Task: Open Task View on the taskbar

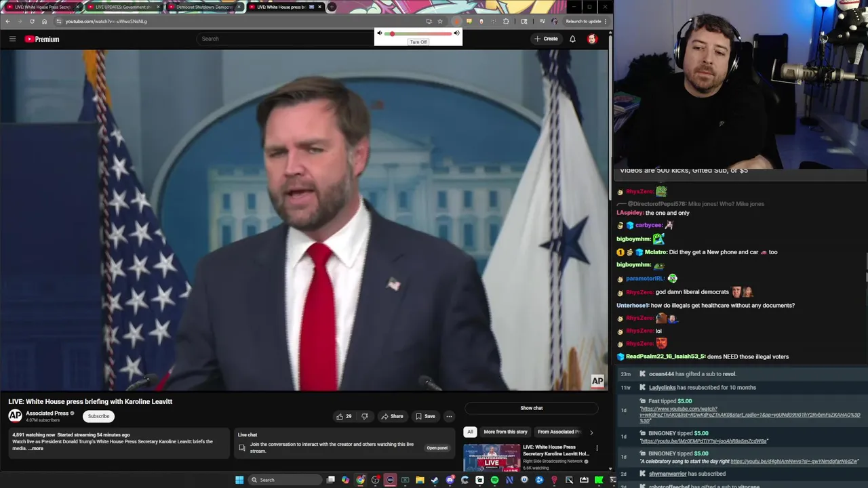Action: (330, 480)
